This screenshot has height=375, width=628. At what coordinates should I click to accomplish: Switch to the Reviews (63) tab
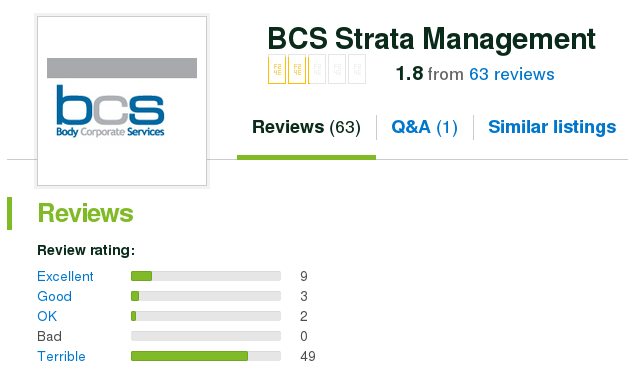[x=306, y=127]
